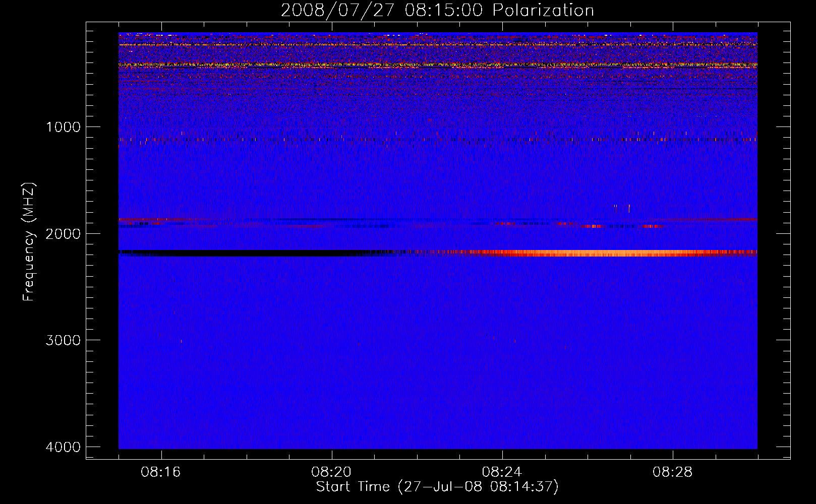This screenshot has height=504, width=816.
Task: Click the 4000 frequency tick label
Action: (64, 447)
